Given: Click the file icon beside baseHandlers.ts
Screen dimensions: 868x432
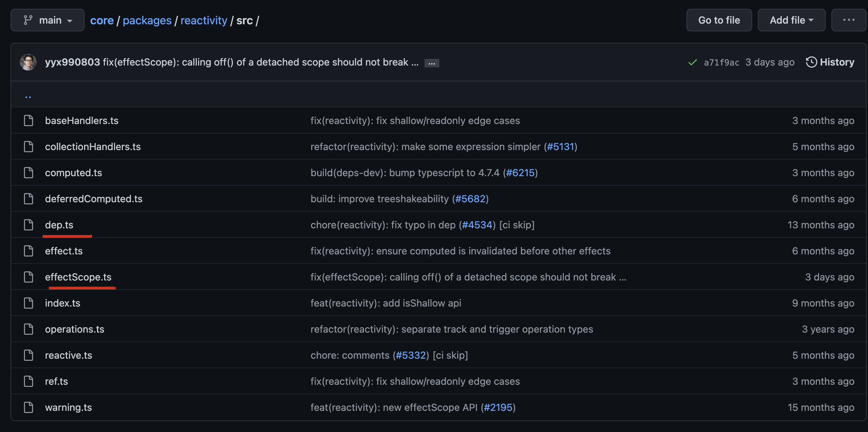Looking at the screenshot, I should 29,121.
